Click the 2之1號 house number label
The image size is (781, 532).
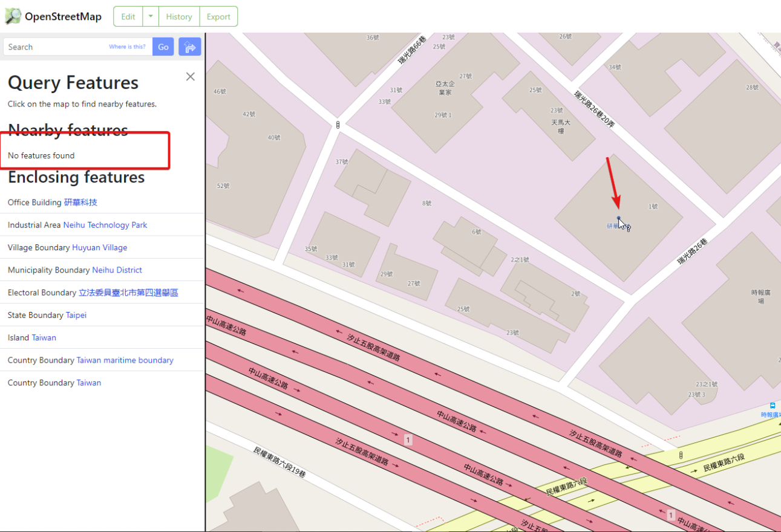click(x=520, y=260)
